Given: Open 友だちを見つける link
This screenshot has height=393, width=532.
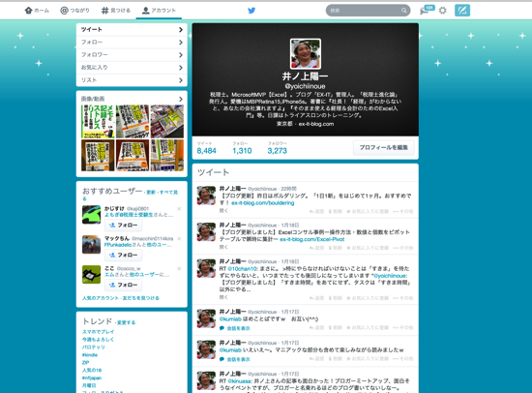Looking at the screenshot, I should point(141,298).
